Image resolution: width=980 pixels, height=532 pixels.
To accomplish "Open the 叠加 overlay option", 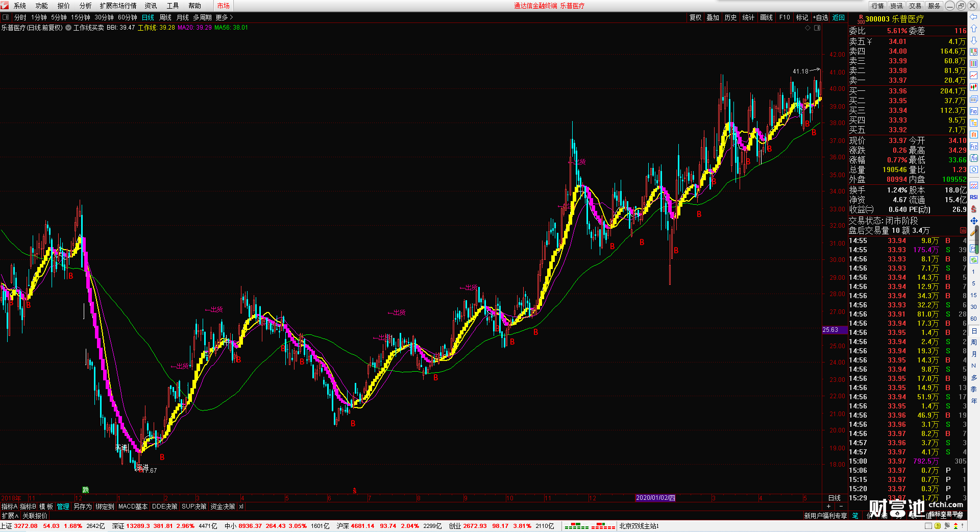I will [x=713, y=17].
